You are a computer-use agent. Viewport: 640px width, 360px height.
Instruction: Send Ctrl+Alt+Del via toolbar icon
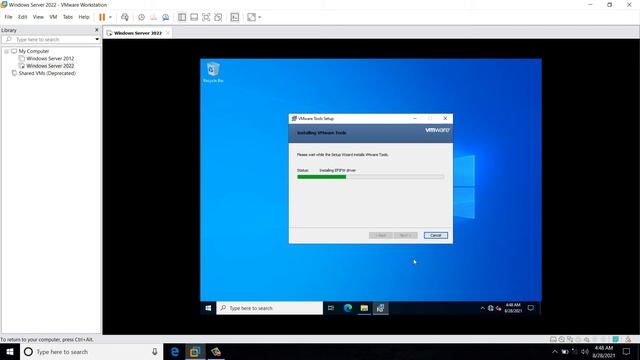tap(125, 17)
